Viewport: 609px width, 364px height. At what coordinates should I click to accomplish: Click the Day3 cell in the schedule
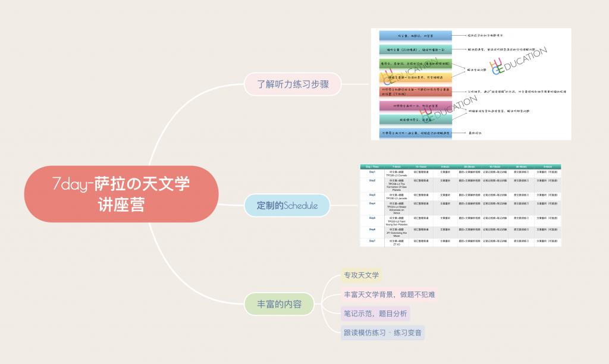(x=372, y=196)
